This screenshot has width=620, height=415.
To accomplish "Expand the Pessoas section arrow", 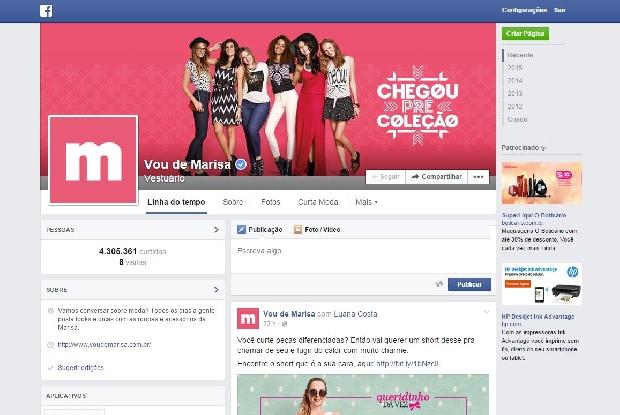I will coord(216,230).
